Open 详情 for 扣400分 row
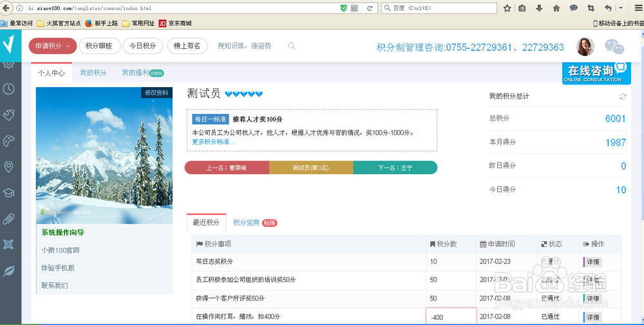The height and width of the screenshot is (325, 644). [x=592, y=317]
